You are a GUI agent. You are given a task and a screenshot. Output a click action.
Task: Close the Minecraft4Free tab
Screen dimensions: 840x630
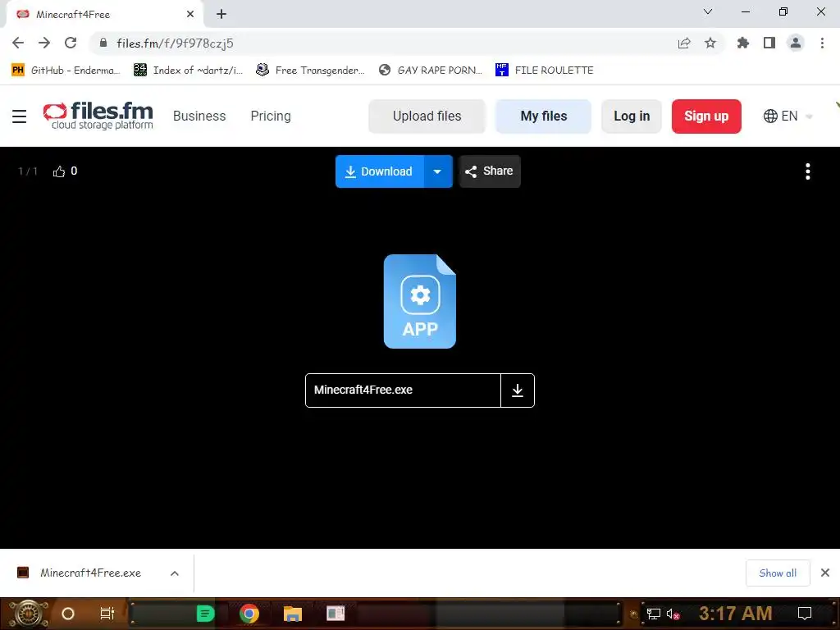190,15
